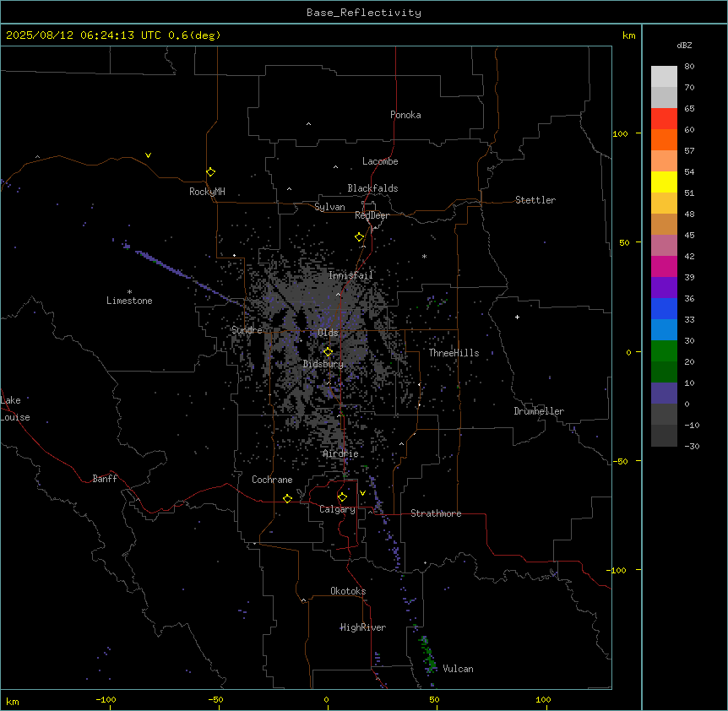Click the Lake Louise label
The width and height of the screenshot is (728, 711).
tap(15, 409)
